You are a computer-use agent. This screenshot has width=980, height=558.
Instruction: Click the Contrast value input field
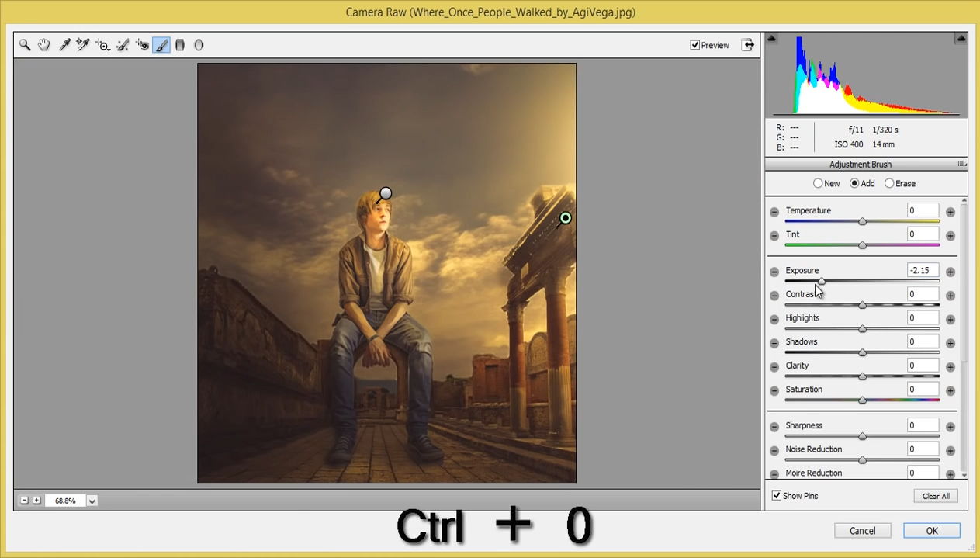pos(923,294)
